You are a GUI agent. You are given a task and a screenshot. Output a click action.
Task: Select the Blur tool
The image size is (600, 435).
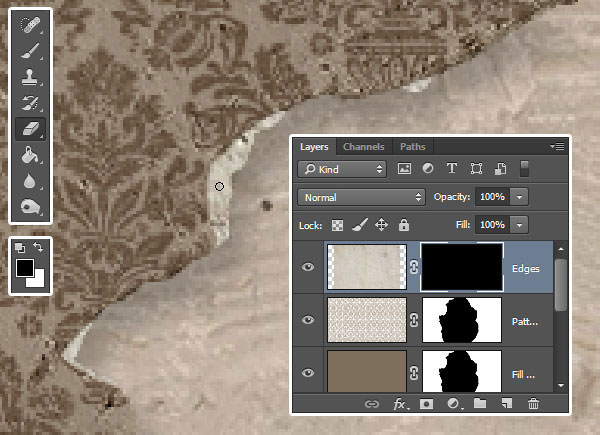point(30,182)
